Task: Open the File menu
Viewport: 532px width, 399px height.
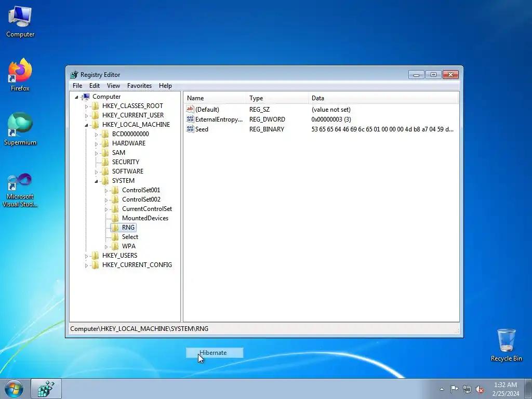Action: (77, 86)
